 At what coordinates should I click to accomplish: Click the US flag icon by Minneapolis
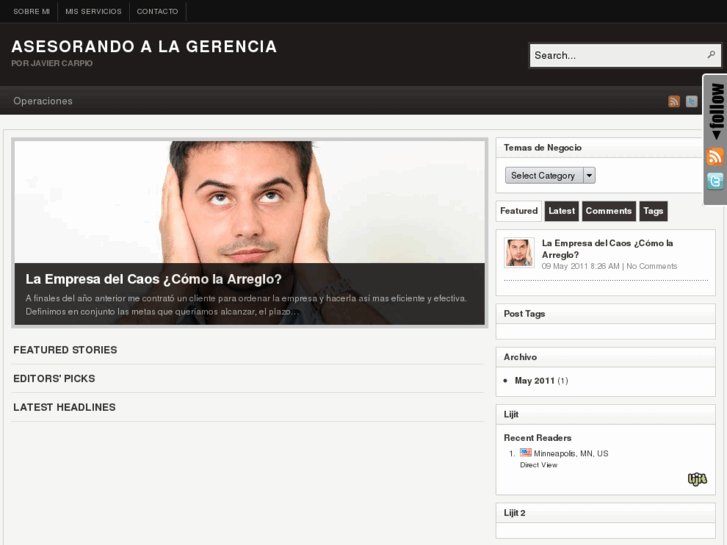click(525, 452)
